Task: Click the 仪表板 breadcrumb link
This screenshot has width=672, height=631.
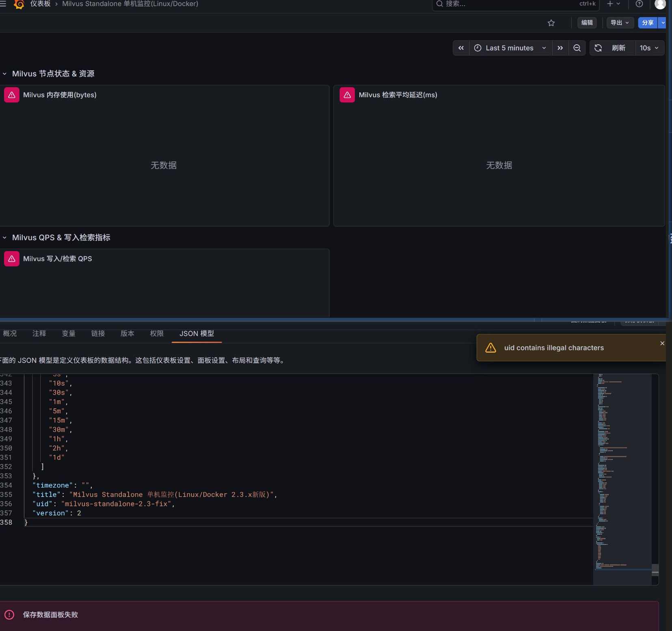Action: (x=41, y=4)
